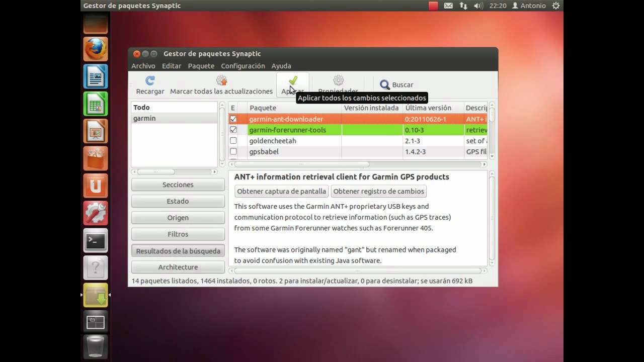Select the goldencheetah package row
The height and width of the screenshot is (362, 644).
point(358,141)
